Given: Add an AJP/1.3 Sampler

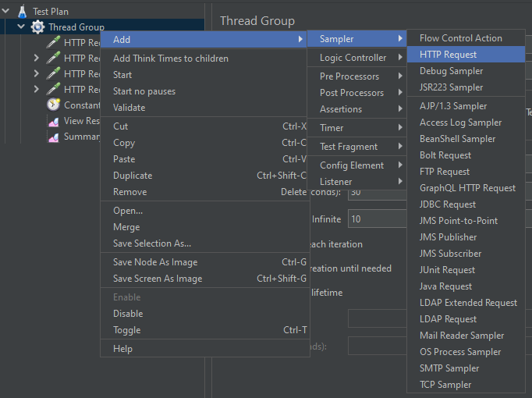Looking at the screenshot, I should (466, 106).
